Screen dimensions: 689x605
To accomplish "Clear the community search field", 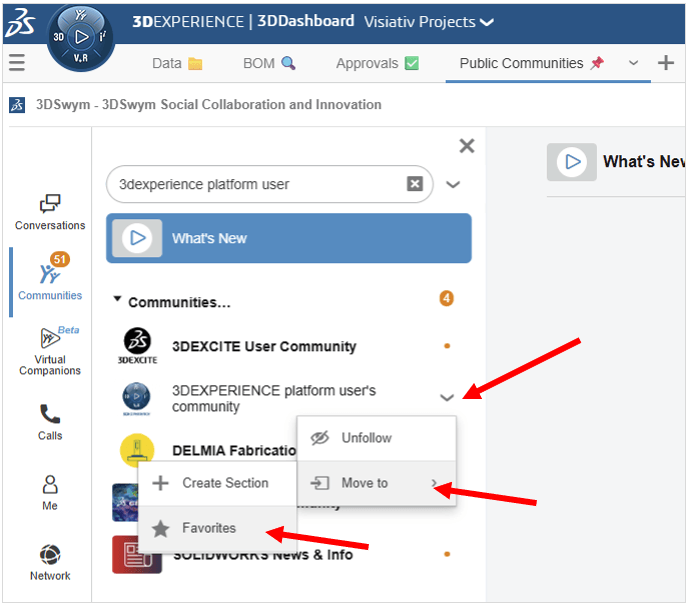I will pos(414,184).
